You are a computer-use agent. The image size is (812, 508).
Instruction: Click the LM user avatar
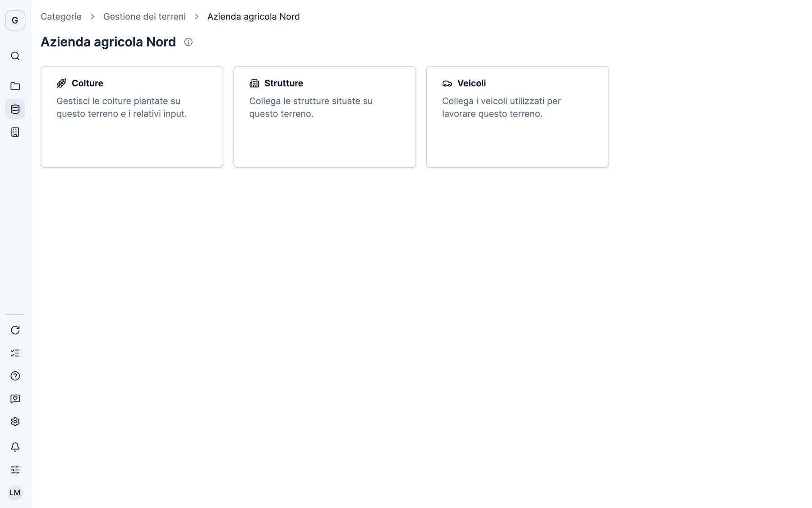pos(15,493)
